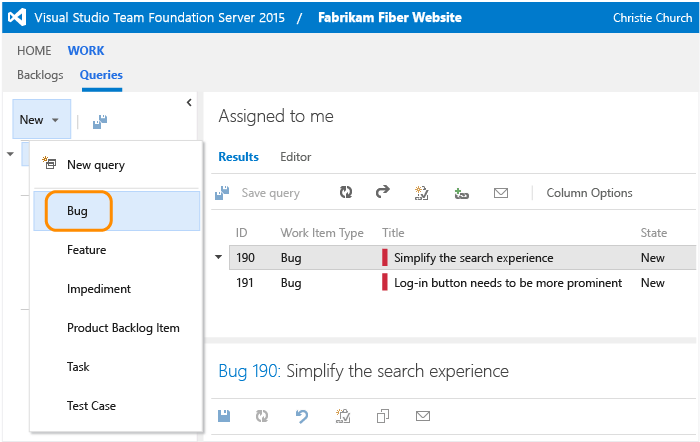Sort by ID column header

pyautogui.click(x=242, y=233)
